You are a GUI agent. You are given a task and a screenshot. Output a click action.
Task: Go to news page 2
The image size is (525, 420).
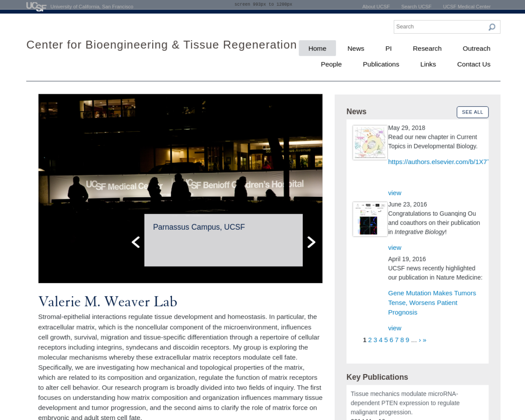(370, 340)
